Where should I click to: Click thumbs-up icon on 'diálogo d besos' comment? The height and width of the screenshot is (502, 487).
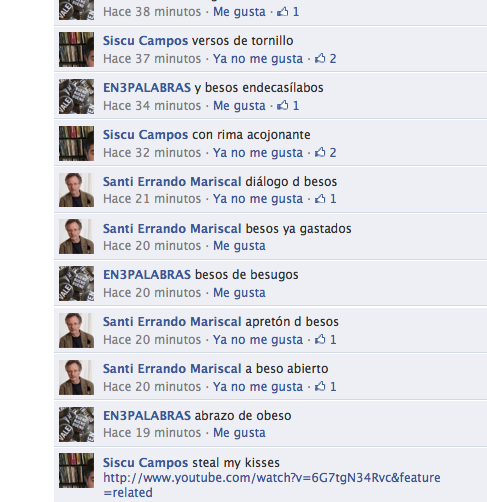pyautogui.click(x=320, y=199)
